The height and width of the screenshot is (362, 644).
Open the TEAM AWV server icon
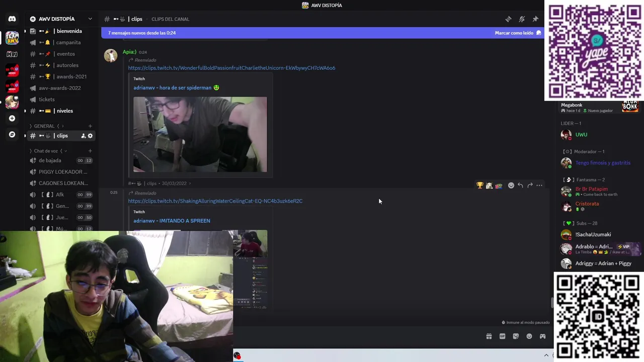[12, 37]
